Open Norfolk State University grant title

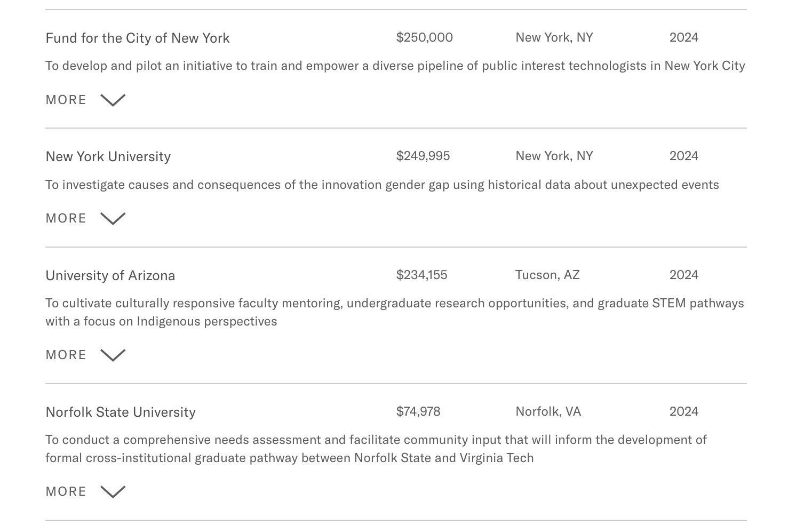(121, 412)
